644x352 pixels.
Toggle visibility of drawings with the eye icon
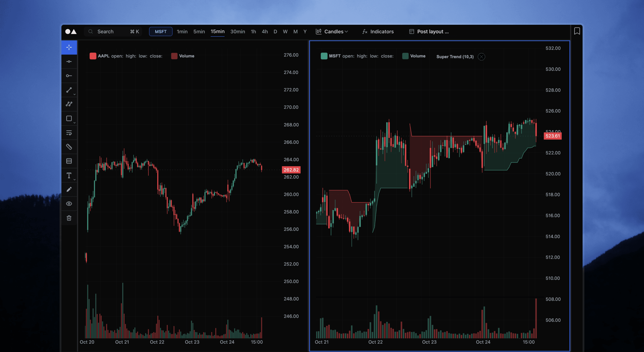[69, 203]
